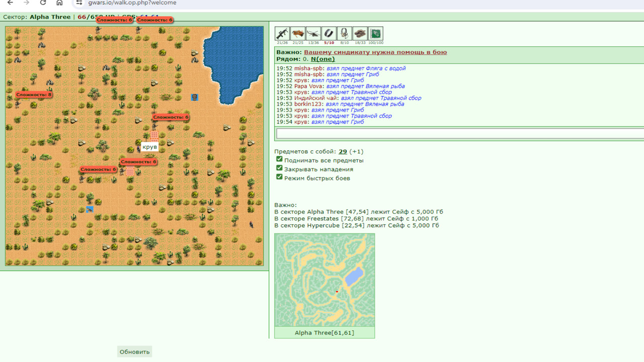Click the крув player label on the map
Screen dimensions: 644x362
[x=150, y=147]
